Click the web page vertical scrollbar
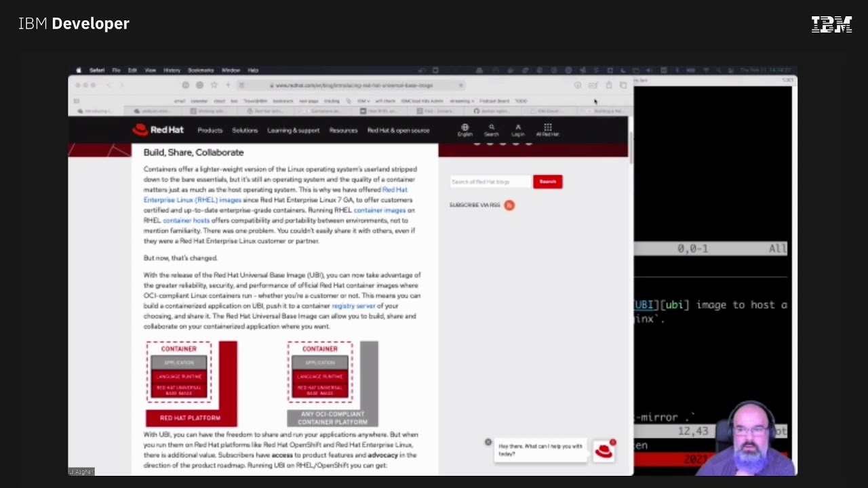The width and height of the screenshot is (868, 488). pyautogui.click(x=631, y=147)
